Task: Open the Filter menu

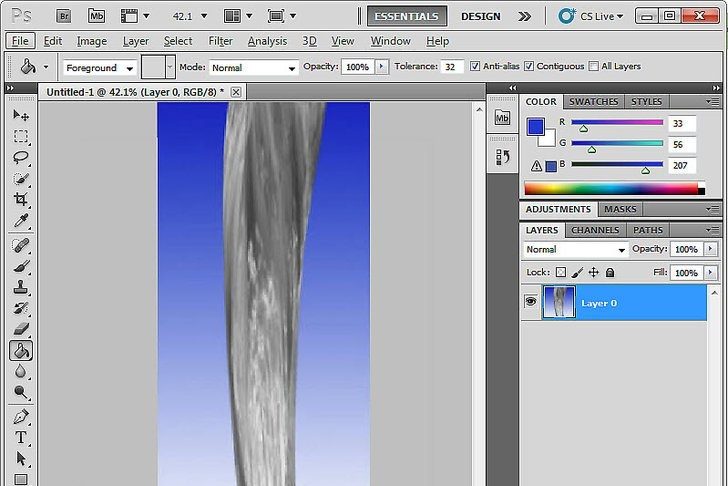Action: (x=220, y=41)
